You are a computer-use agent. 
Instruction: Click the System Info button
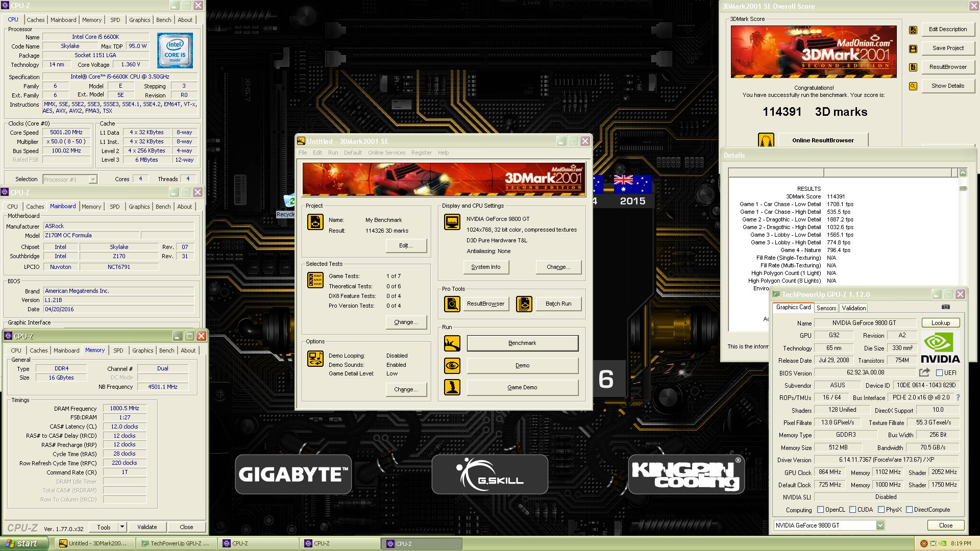coord(485,267)
